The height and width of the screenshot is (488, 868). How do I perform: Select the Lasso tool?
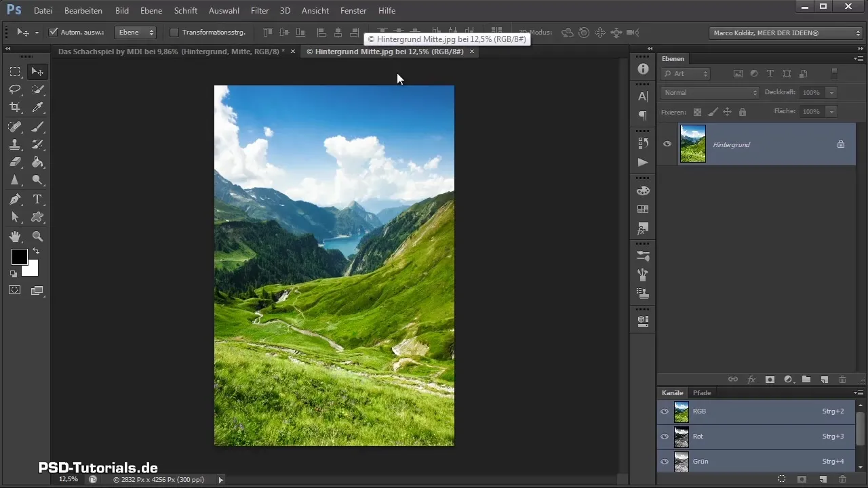click(15, 89)
